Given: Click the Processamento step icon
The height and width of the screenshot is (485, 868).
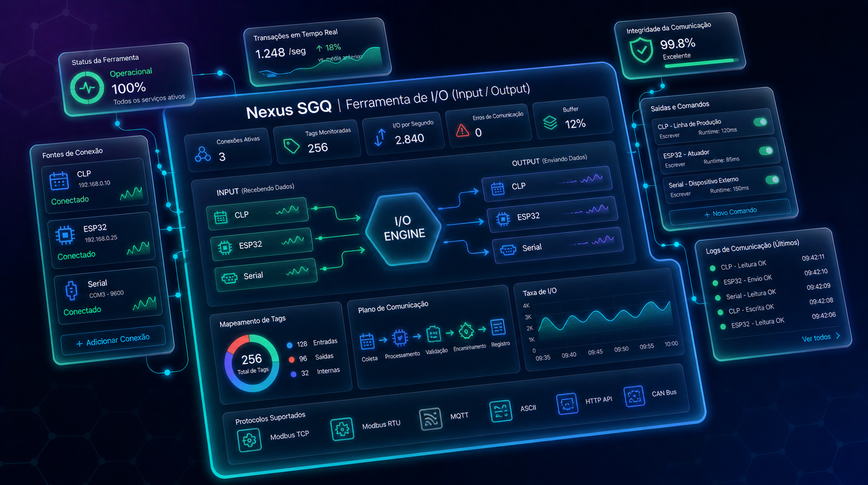Looking at the screenshot, I should pos(399,338).
